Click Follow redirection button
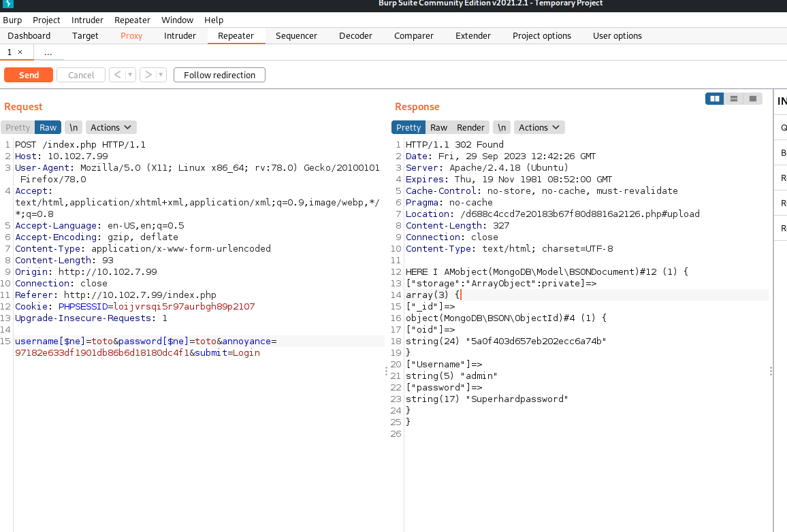The width and height of the screenshot is (787, 532). [x=219, y=75]
